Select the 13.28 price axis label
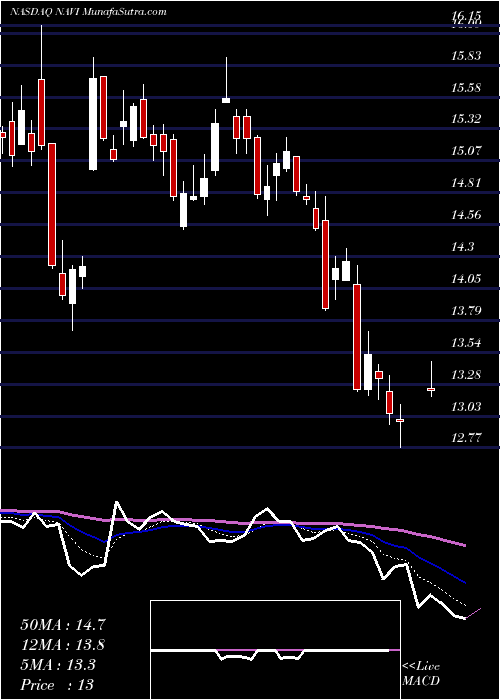500x700 pixels. point(466,375)
